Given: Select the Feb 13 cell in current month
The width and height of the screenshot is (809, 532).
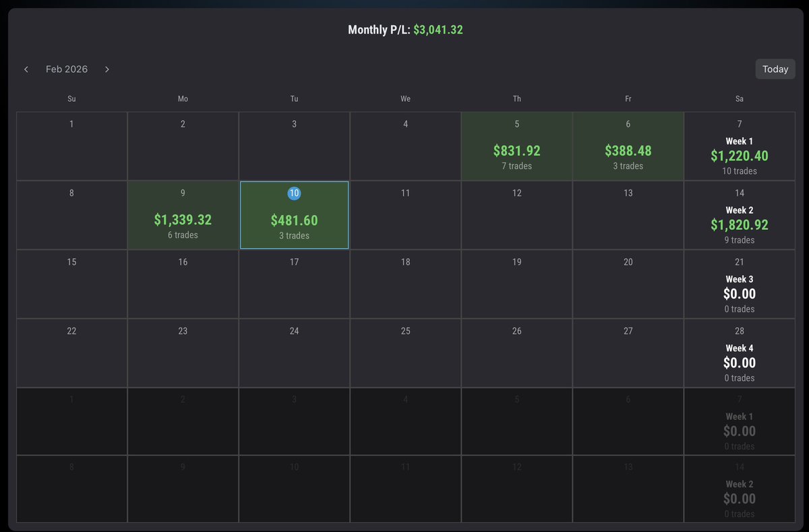Looking at the screenshot, I should tap(628, 215).
